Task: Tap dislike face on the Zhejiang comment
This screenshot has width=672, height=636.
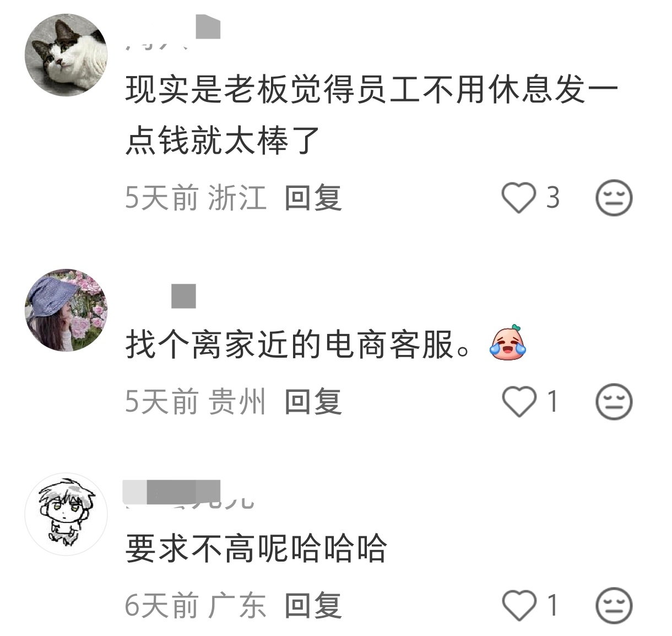Action: 614,197
